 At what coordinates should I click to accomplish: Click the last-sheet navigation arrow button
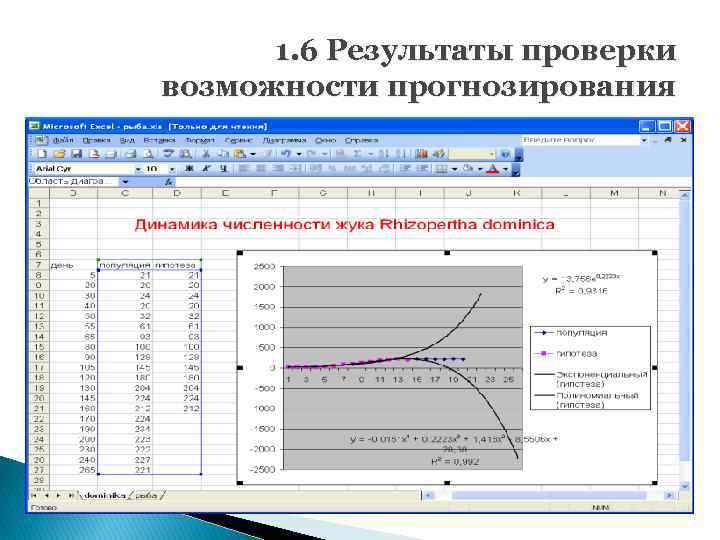click(71, 495)
